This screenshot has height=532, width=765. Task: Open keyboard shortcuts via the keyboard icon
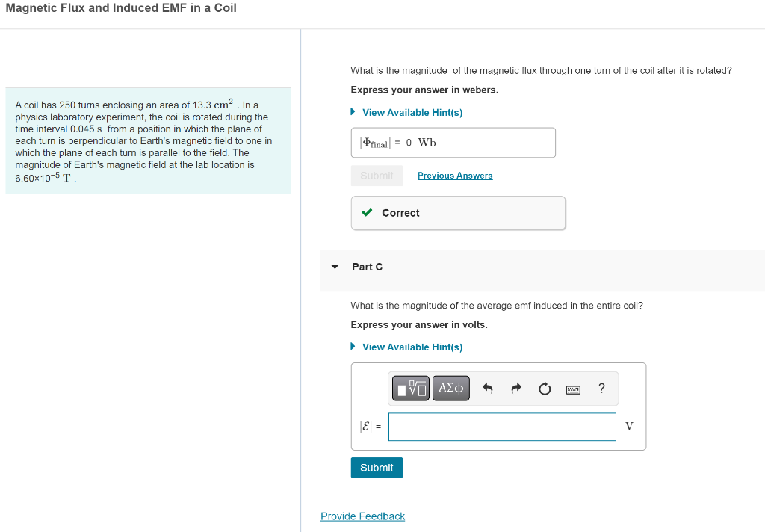572,388
